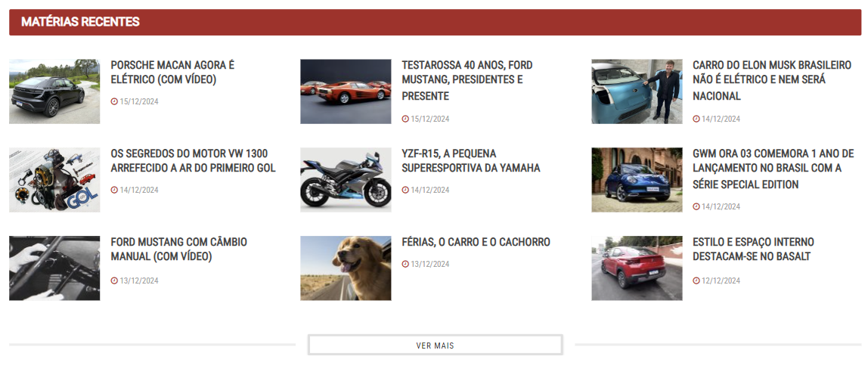The width and height of the screenshot is (868, 372).
Task: Select the blue GWM Ora 03 thumbnail
Action: [637, 180]
